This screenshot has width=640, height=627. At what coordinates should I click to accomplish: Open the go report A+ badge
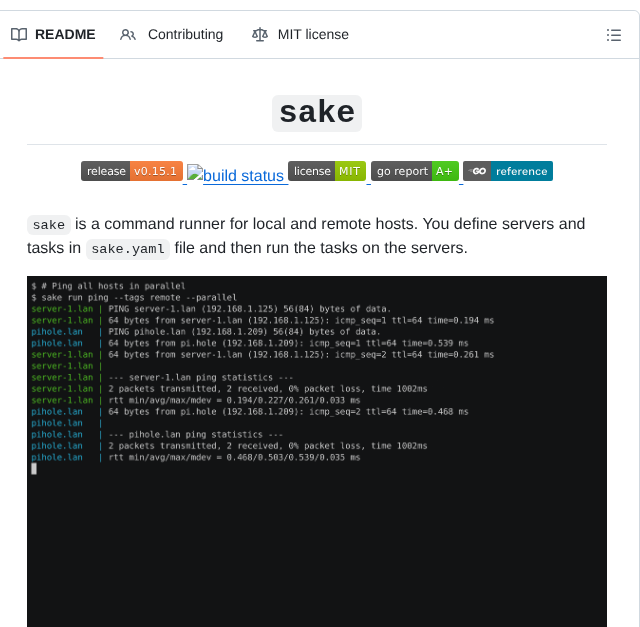[x=415, y=171]
